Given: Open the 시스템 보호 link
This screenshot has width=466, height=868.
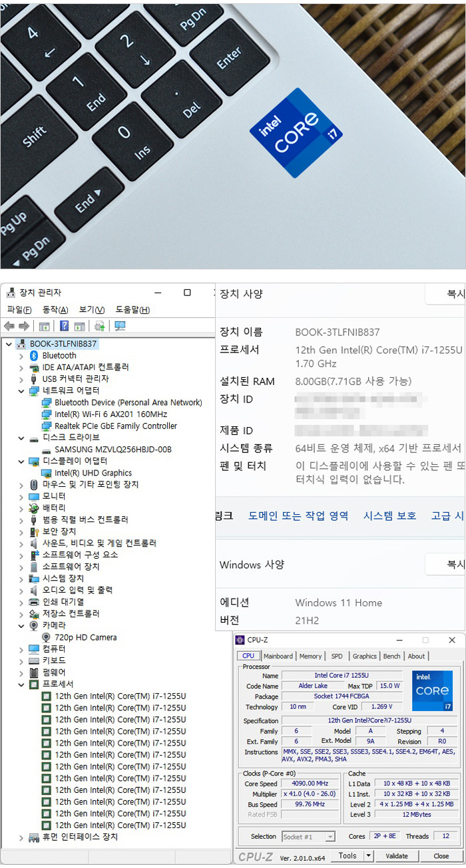Looking at the screenshot, I should [390, 515].
